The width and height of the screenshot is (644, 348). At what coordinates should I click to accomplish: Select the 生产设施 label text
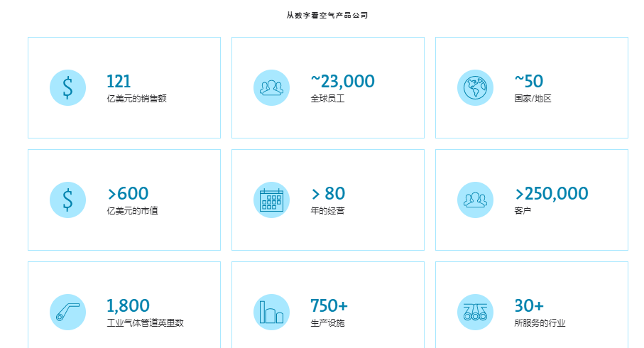click(x=327, y=323)
